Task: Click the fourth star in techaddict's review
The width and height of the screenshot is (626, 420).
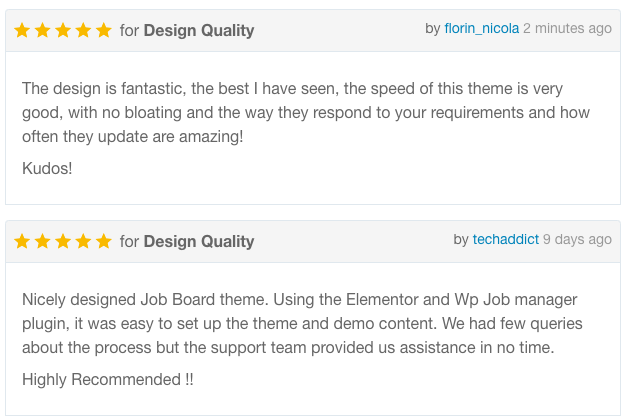Action: point(83,241)
